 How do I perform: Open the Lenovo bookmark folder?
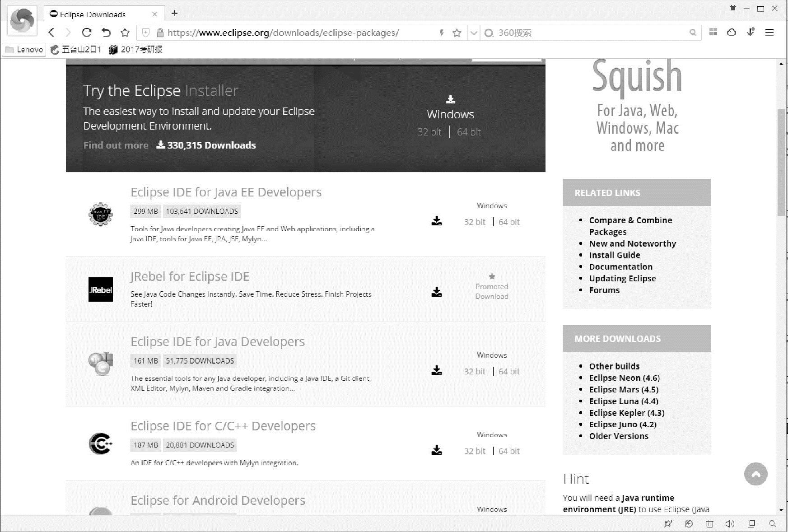[x=24, y=50]
